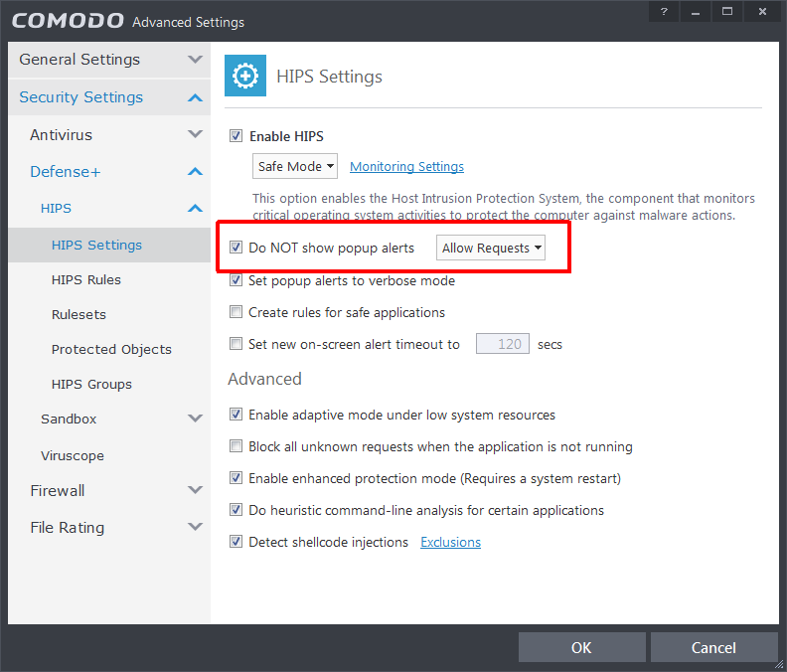Expand General Settings chevron

pyautogui.click(x=195, y=60)
